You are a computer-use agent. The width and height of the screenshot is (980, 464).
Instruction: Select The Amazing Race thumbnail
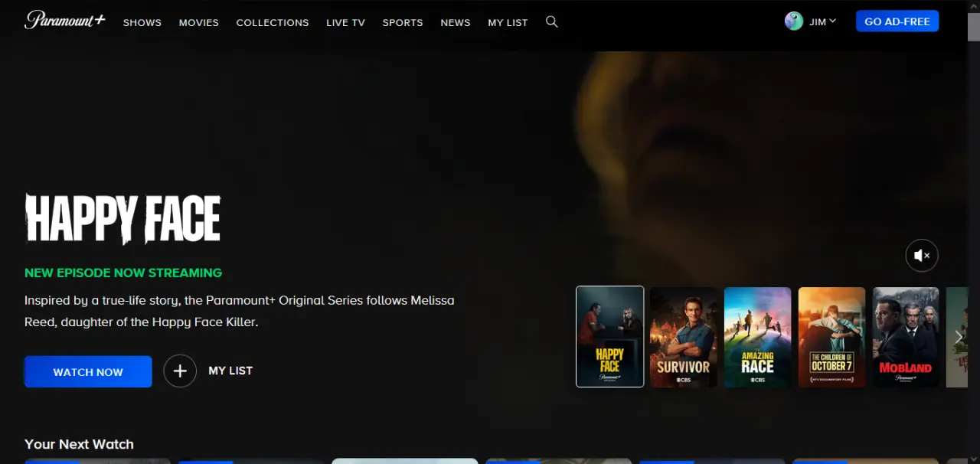[758, 337]
